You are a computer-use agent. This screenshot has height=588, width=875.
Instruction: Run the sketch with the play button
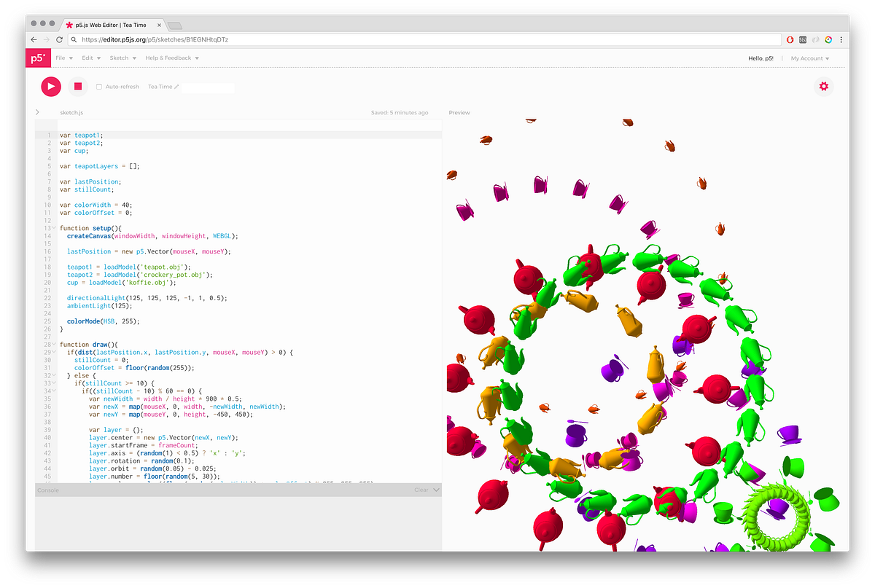click(50, 87)
